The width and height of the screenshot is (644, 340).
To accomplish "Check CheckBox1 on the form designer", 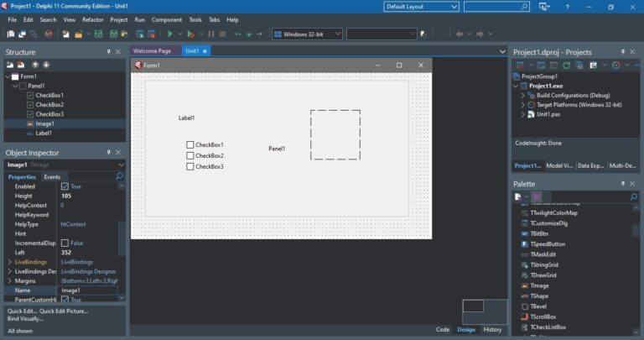I will pos(190,145).
